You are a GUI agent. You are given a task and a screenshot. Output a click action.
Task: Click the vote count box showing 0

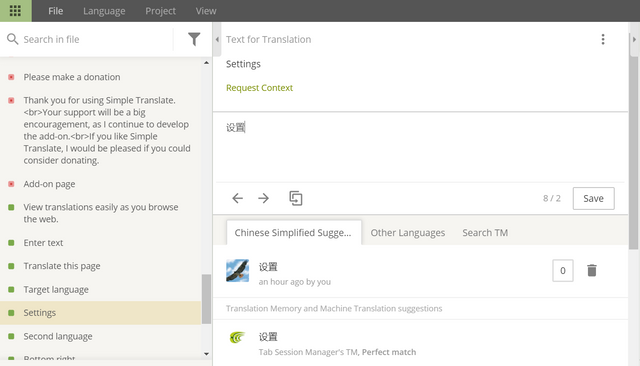point(562,271)
